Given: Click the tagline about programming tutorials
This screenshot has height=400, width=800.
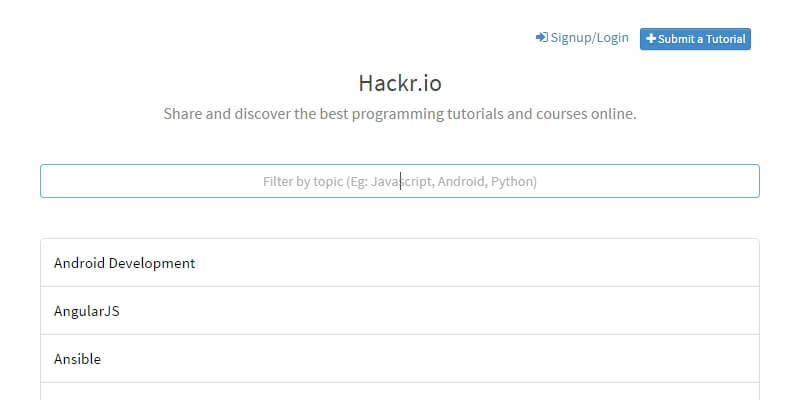Looking at the screenshot, I should (400, 114).
